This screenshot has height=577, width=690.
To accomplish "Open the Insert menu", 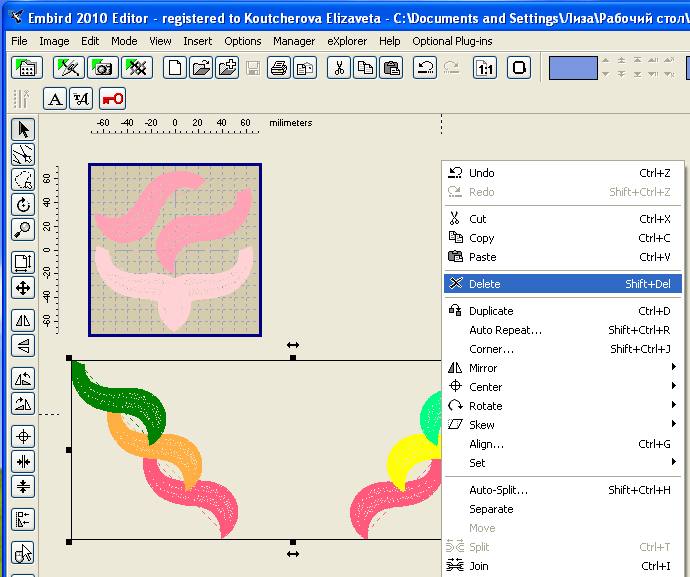I will 197,41.
